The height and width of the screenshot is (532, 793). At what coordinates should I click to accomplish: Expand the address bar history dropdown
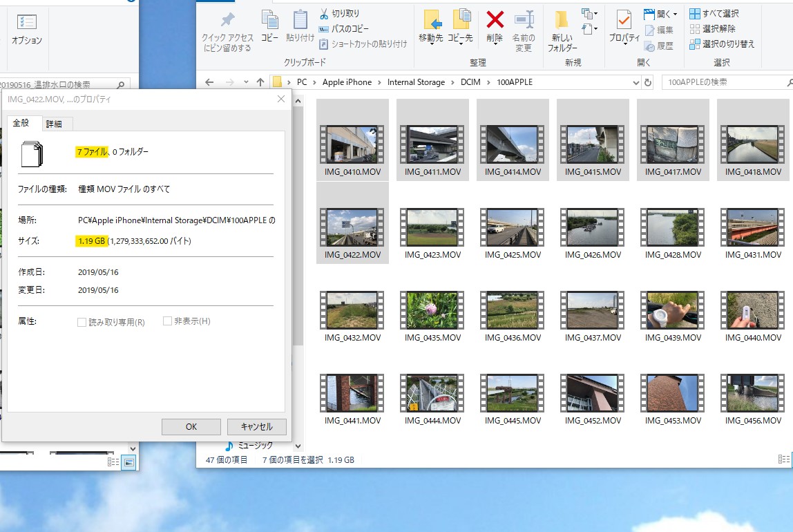(x=636, y=82)
